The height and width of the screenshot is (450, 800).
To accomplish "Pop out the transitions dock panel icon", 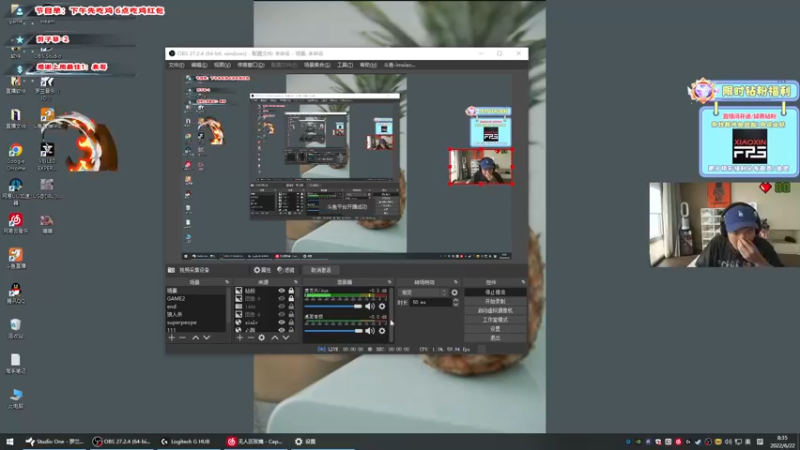I will tap(456, 282).
